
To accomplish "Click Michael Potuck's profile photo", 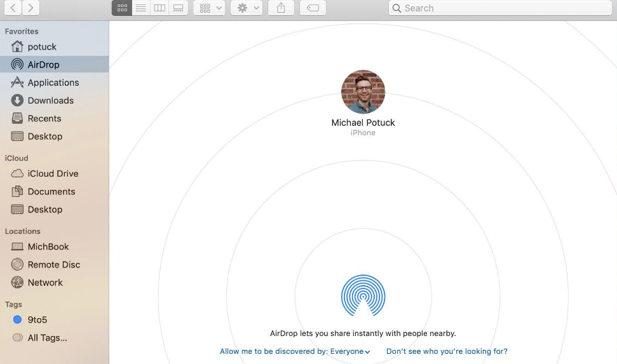I will click(363, 92).
